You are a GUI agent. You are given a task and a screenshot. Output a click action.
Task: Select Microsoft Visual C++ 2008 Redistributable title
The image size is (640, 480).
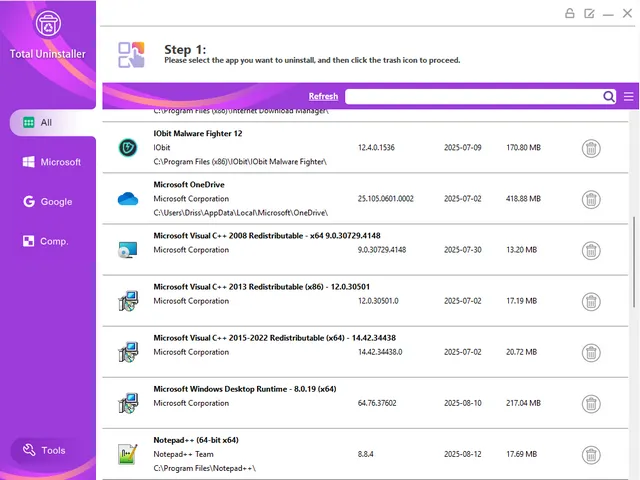pos(267,236)
